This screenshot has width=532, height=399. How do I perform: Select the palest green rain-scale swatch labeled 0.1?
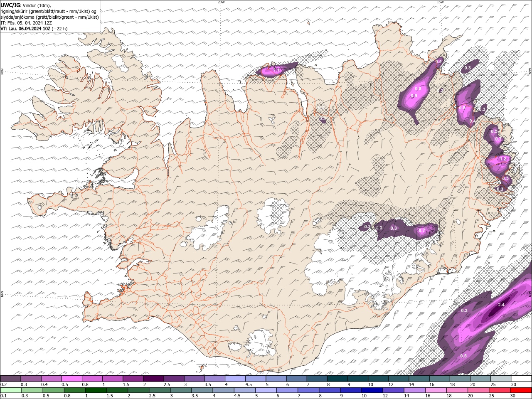[11, 390]
